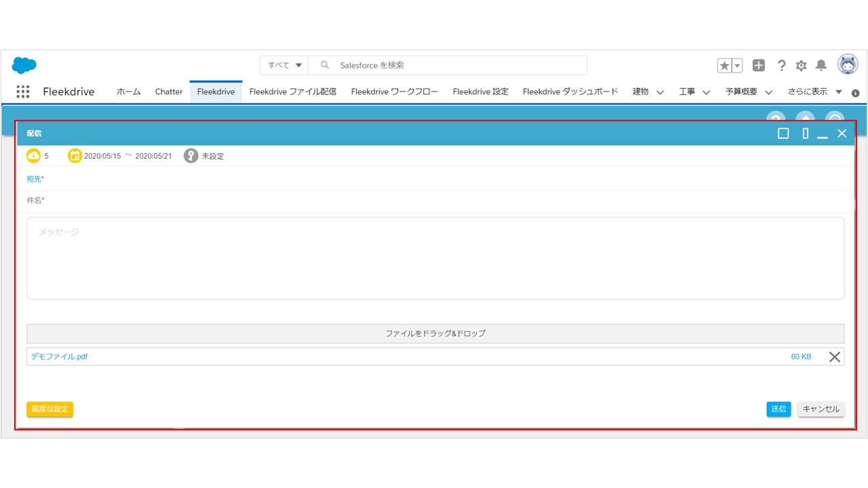Expand the 建物 tab dropdown chevron

click(660, 92)
